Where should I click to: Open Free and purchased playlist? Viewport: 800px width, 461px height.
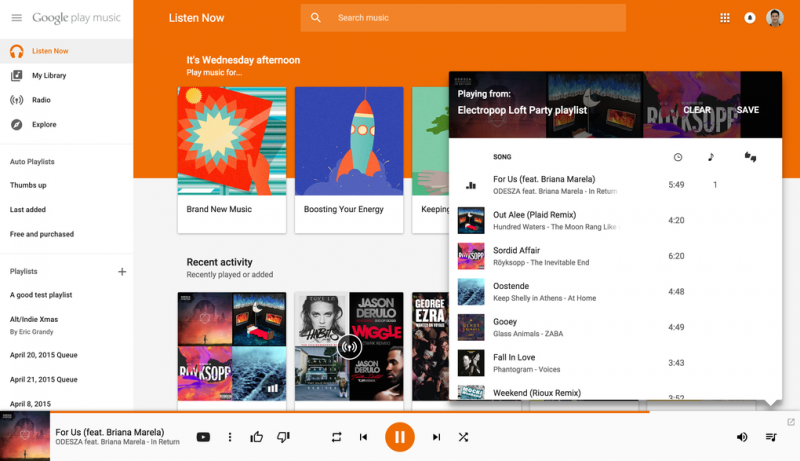42,234
